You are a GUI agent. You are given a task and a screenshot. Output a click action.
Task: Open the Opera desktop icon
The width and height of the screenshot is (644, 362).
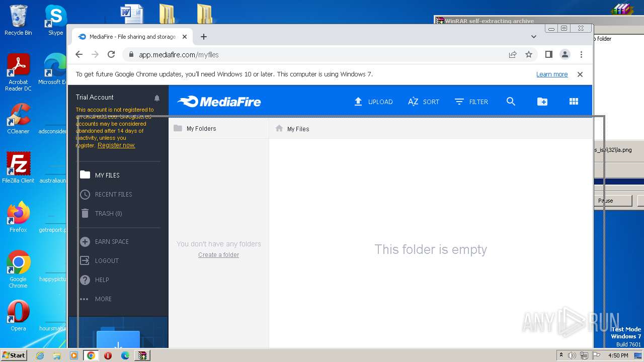click(18, 315)
